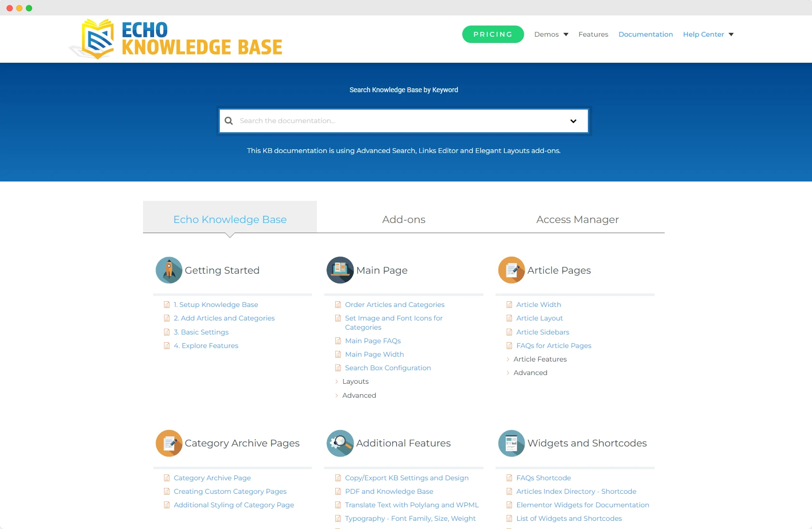Click the document icon beside Article Width

coord(509,305)
